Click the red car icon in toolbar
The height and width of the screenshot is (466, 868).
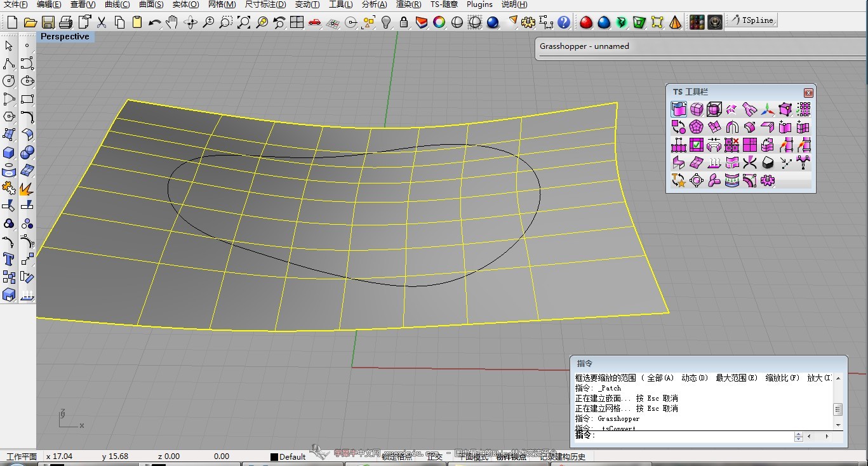tap(314, 22)
